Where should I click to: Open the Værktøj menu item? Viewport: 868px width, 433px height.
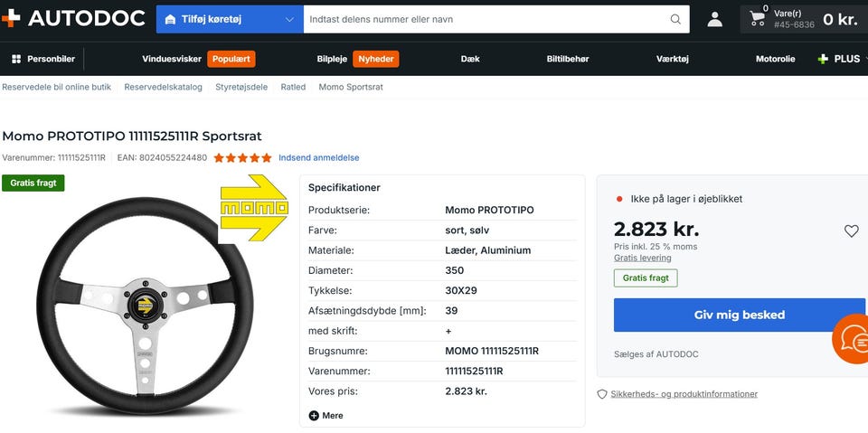pos(672,59)
